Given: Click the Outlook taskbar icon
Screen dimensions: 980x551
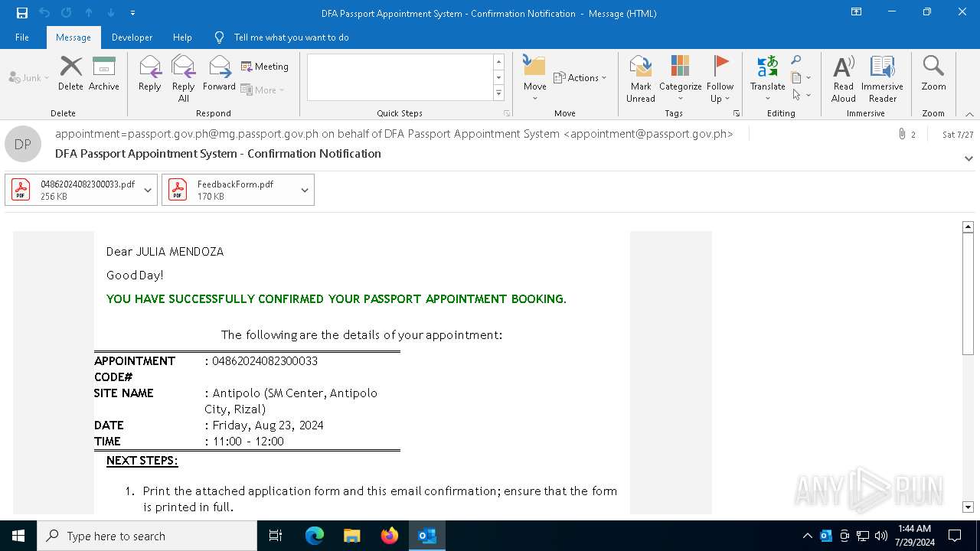Looking at the screenshot, I should pos(427,536).
